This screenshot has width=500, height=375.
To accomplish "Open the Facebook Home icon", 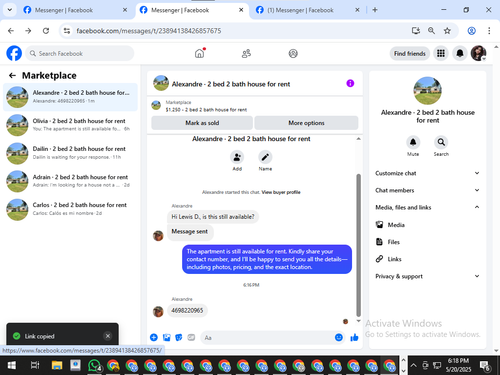I will (199, 53).
